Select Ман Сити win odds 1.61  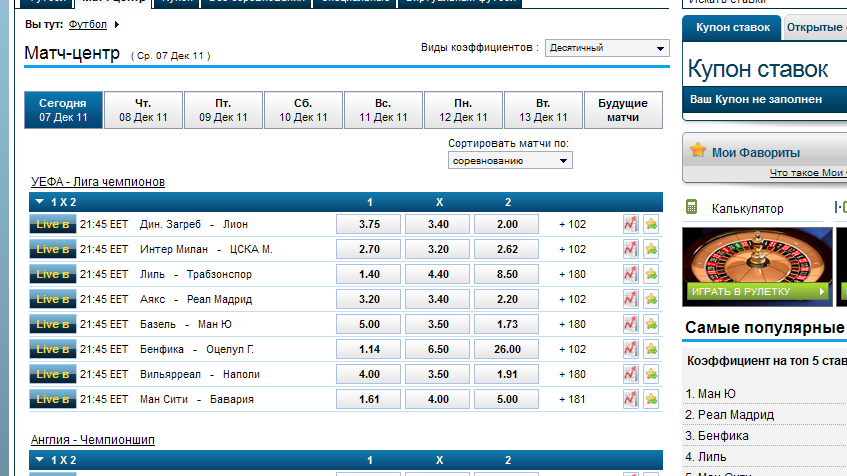[368, 399]
